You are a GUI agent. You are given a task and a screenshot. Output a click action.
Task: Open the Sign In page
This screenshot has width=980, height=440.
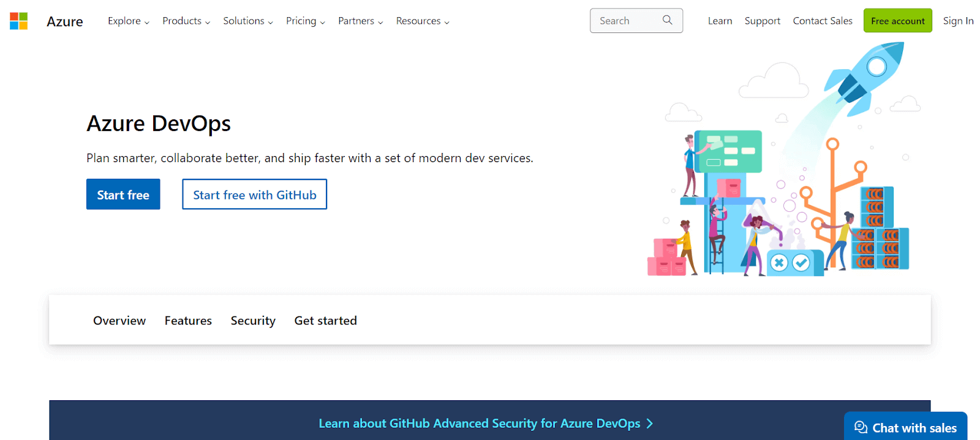pos(958,20)
